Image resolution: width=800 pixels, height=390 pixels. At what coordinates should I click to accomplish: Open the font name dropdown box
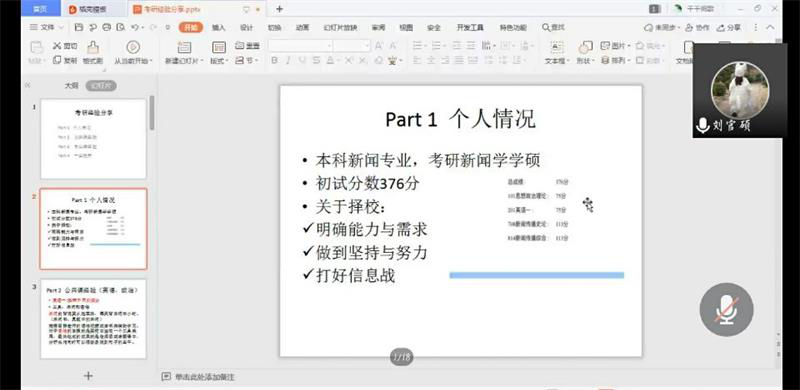pyautogui.click(x=300, y=46)
